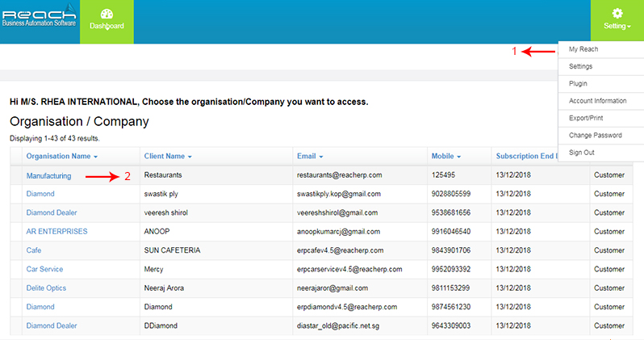Click mobile number 9843901706
Viewport: 644px width, 340px height.
pyautogui.click(x=451, y=250)
